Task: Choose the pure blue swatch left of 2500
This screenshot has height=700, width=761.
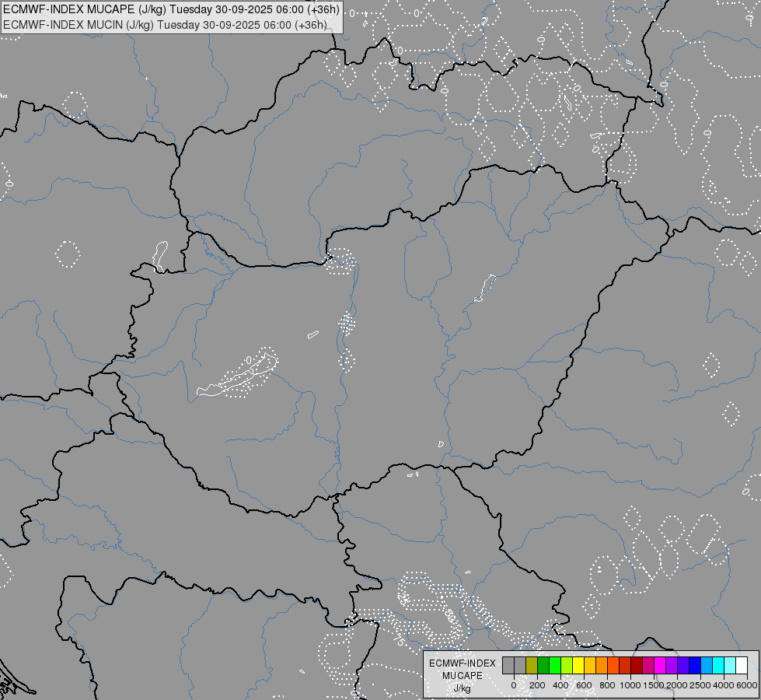Action: 695,665
